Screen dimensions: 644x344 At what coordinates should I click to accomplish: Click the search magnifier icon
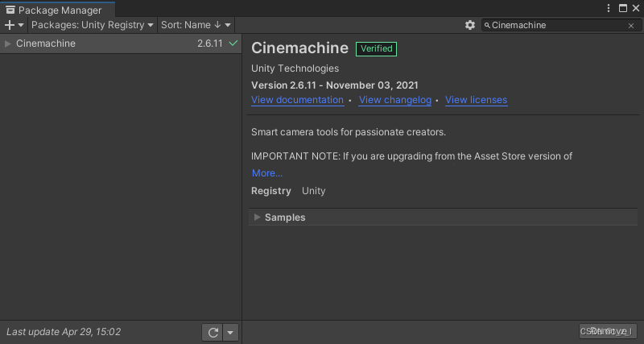[x=487, y=26]
